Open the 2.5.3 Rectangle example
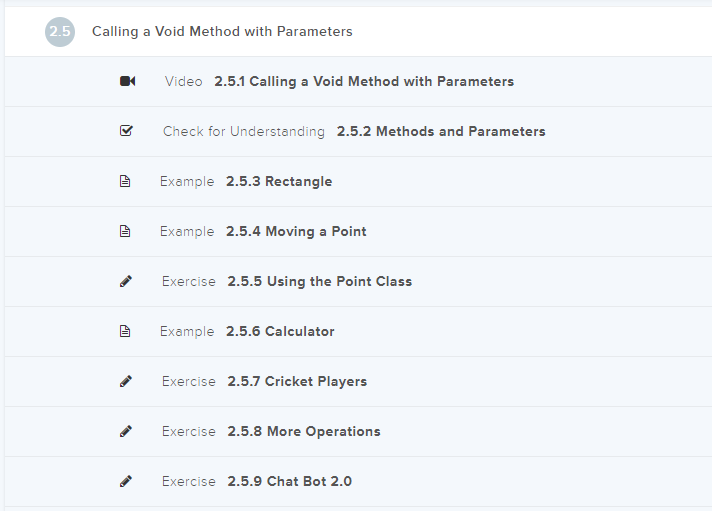Image resolution: width=712 pixels, height=511 pixels. (x=278, y=181)
